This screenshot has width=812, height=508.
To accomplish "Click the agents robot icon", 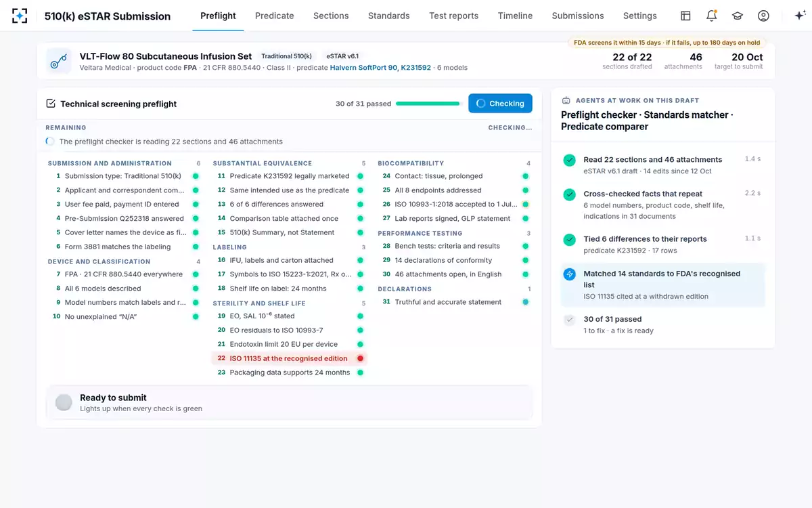I will coord(566,100).
